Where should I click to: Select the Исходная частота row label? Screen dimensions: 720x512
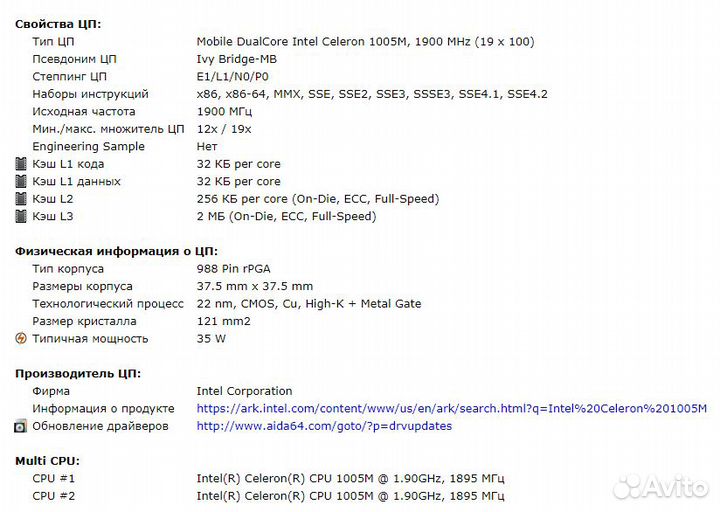(84, 111)
